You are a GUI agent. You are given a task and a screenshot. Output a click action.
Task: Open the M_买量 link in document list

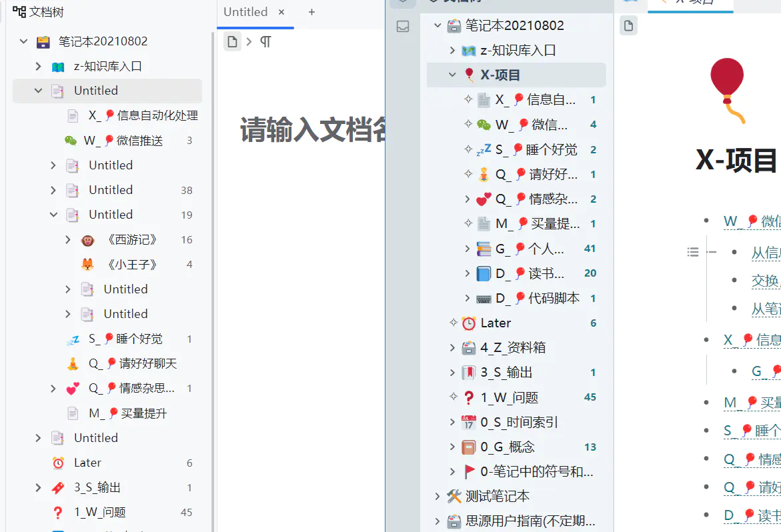point(752,402)
